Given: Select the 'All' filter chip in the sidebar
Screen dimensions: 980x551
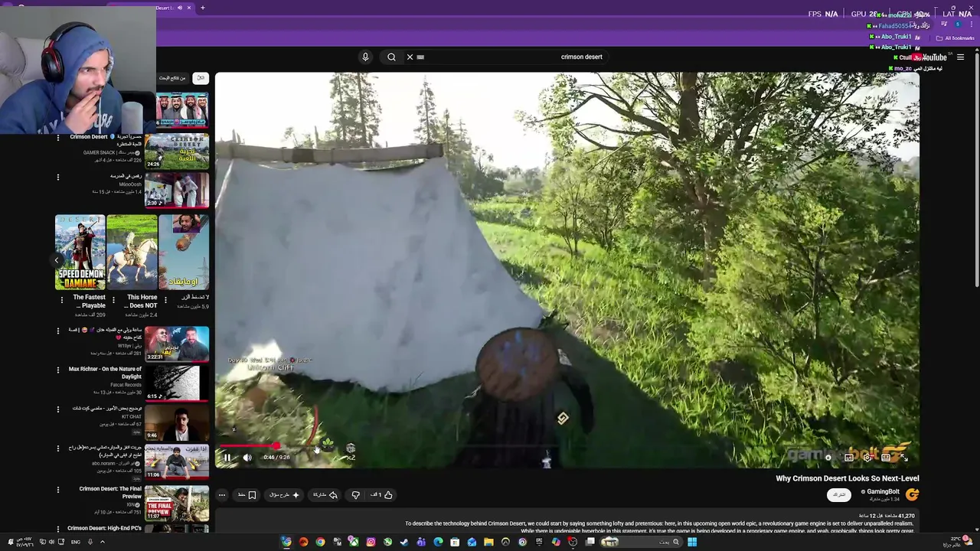Looking at the screenshot, I should coord(200,78).
